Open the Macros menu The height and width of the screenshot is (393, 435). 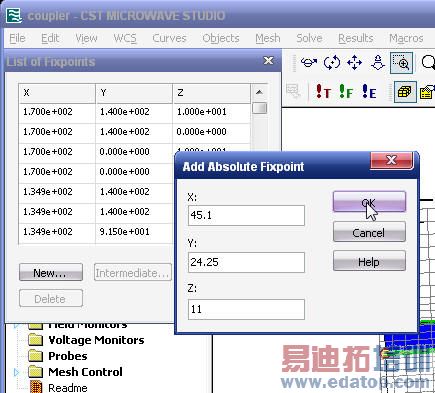point(406,38)
